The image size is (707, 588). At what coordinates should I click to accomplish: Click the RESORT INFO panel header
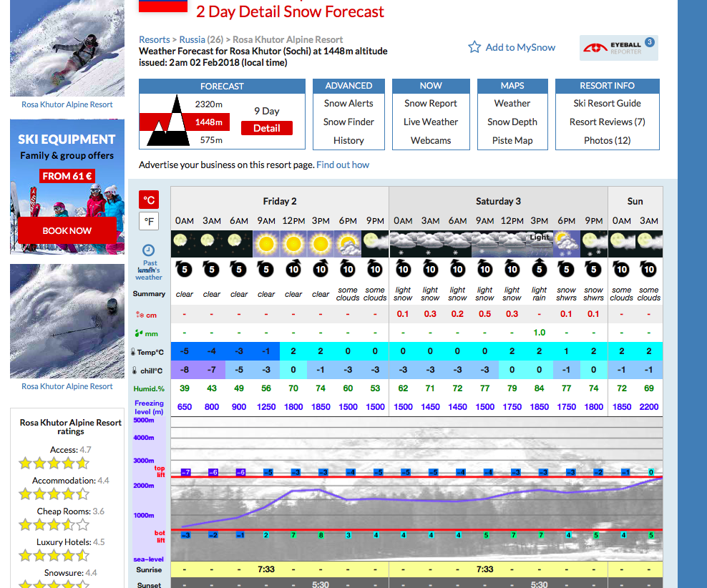point(607,86)
